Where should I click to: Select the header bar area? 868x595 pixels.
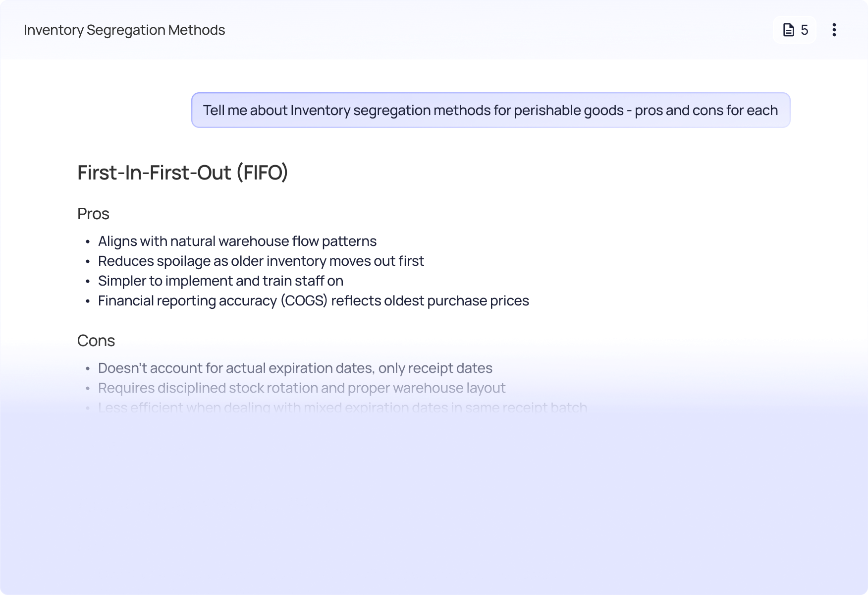pyautogui.click(x=434, y=30)
